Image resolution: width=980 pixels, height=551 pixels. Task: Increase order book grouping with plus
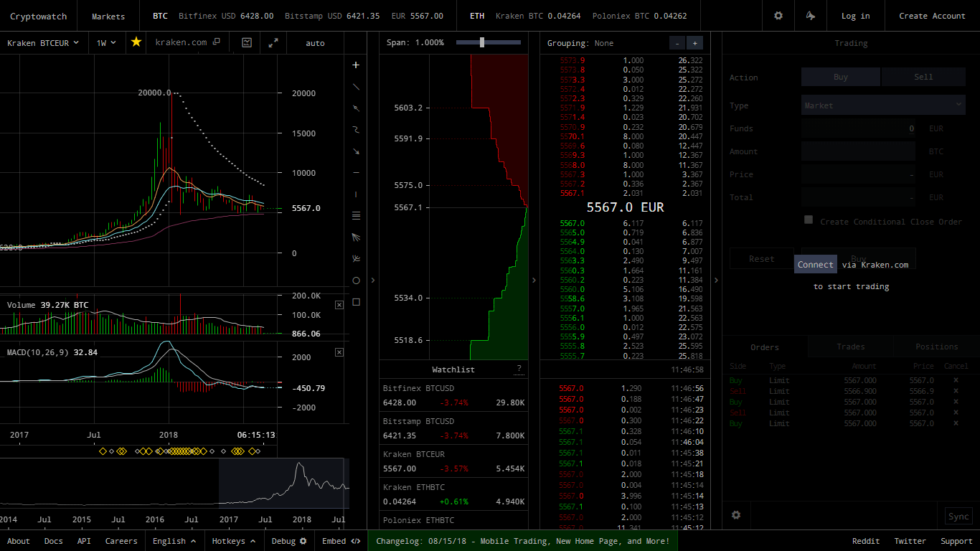click(694, 43)
